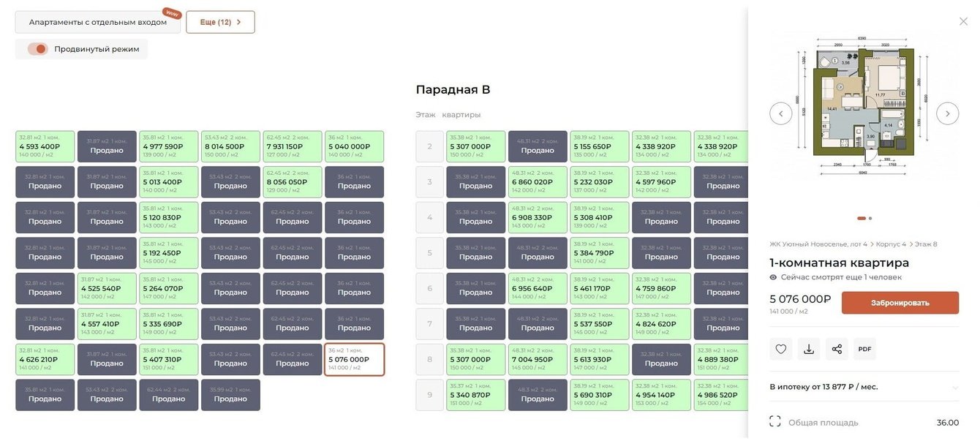The width and height of the screenshot is (980, 441).
Task: Select apartment priced 7 004 950₽
Action: pos(538,359)
